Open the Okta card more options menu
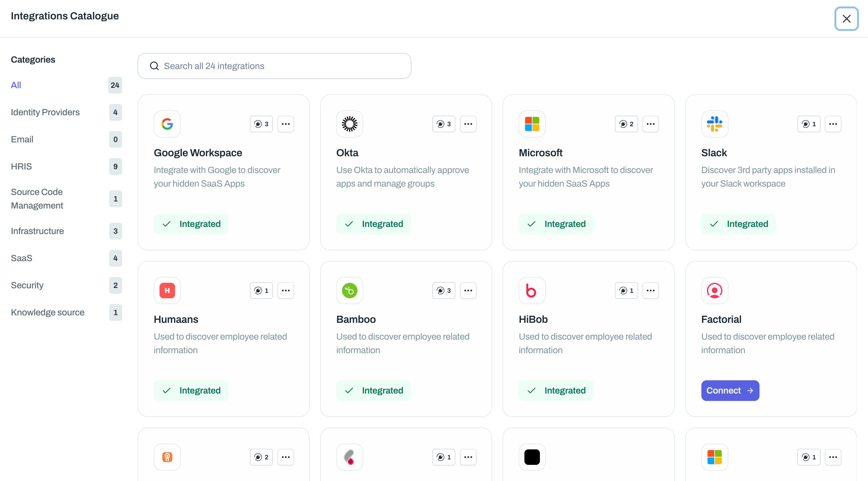The width and height of the screenshot is (868, 481). coord(468,124)
